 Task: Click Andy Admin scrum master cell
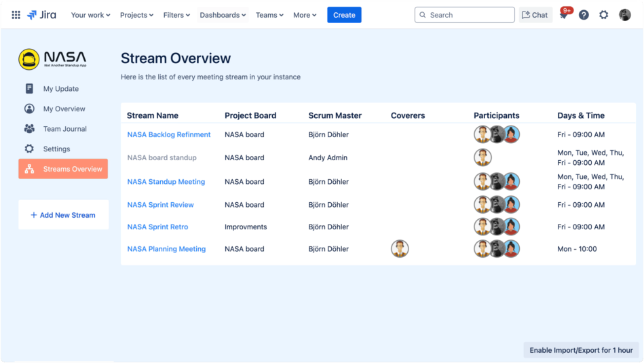[328, 157]
